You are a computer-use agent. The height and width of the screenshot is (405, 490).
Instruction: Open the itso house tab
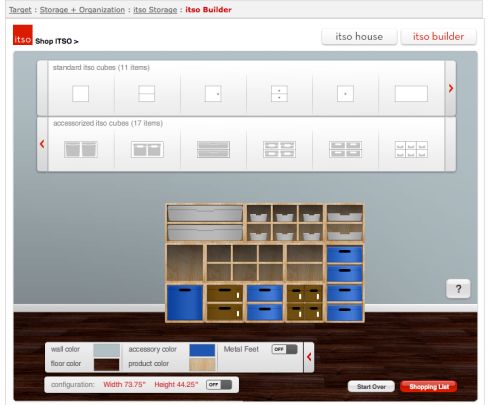359,37
